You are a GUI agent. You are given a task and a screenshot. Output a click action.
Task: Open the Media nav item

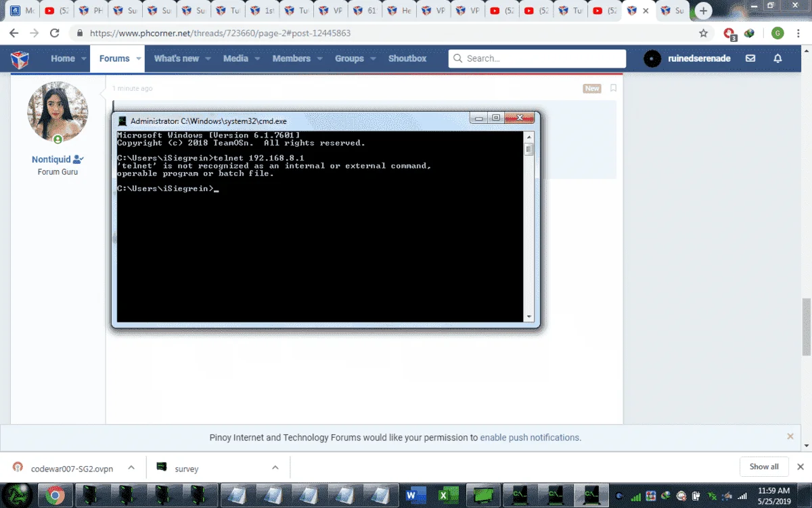coord(235,59)
